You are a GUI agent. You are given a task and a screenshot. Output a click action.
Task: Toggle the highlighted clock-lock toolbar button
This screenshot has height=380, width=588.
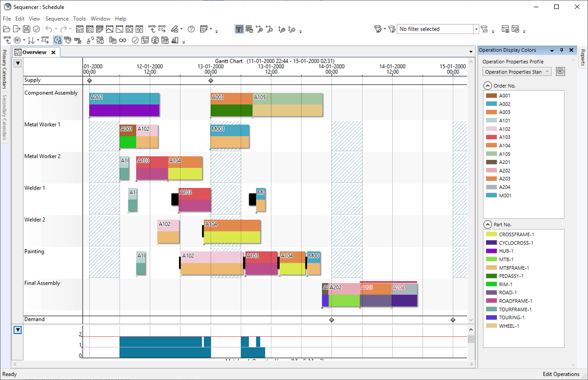pos(58,40)
